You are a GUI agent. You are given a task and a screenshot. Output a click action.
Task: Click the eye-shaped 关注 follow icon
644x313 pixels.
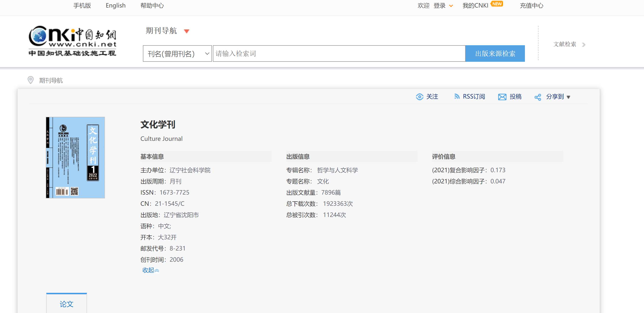(419, 97)
